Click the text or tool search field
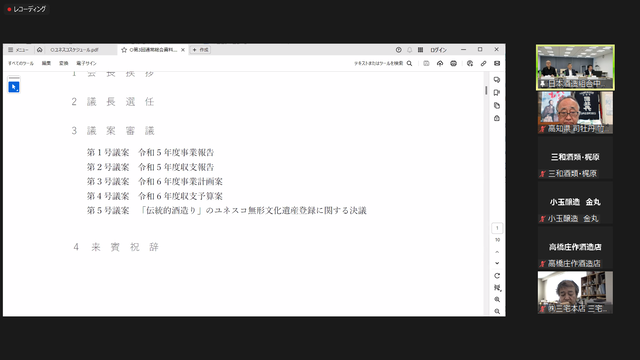The image size is (640, 360). (378, 63)
